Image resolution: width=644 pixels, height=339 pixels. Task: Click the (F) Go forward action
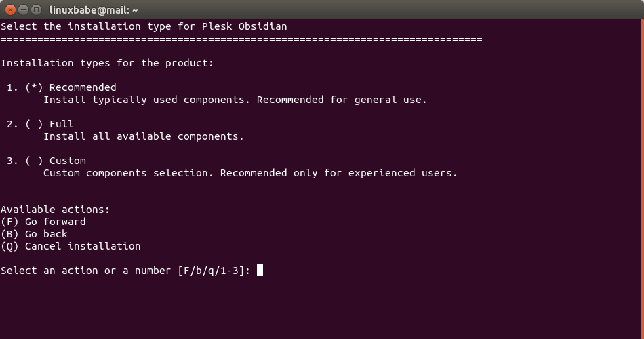43,222
